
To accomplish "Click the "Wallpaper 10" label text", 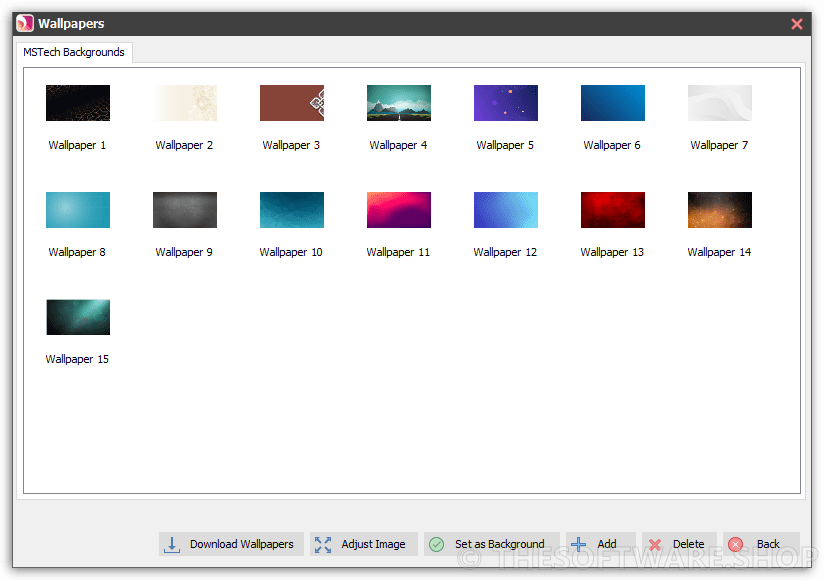I will point(291,252).
